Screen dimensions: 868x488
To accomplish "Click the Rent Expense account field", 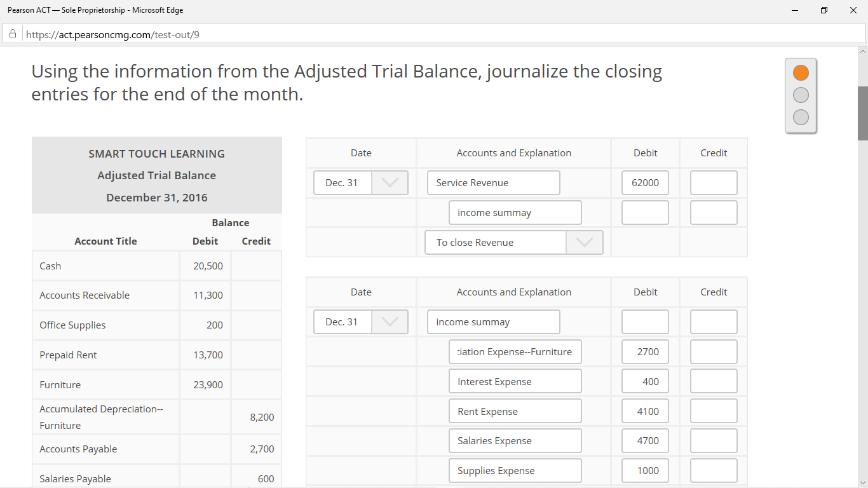I will (515, 411).
